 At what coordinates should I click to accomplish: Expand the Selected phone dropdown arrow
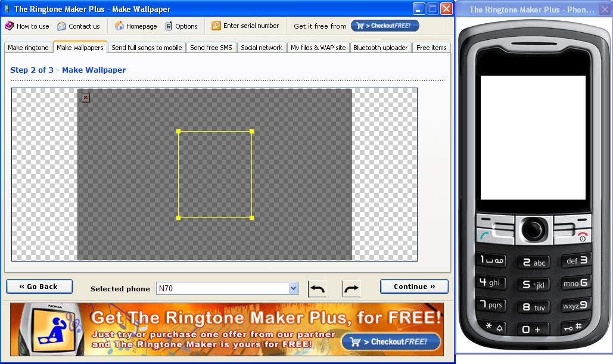[294, 288]
